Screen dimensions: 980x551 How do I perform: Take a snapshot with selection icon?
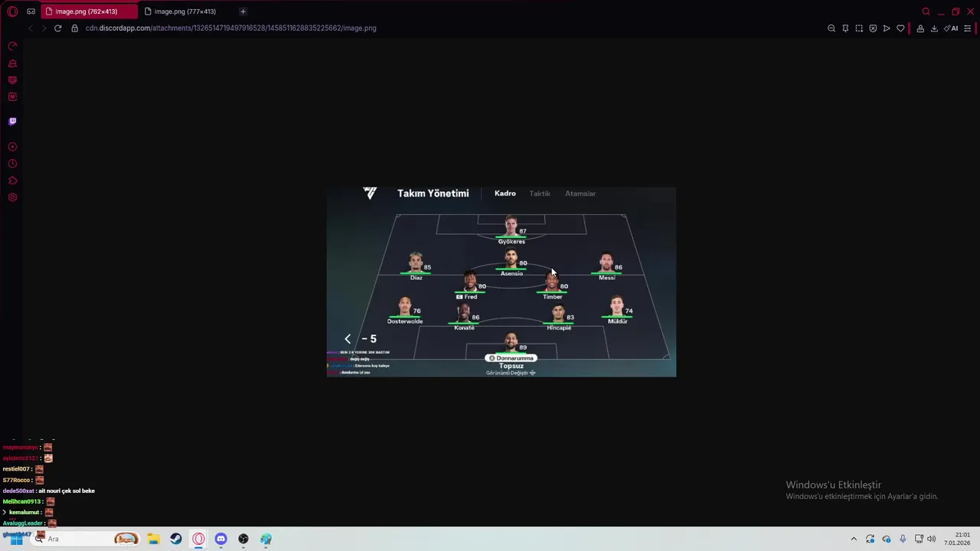click(859, 28)
